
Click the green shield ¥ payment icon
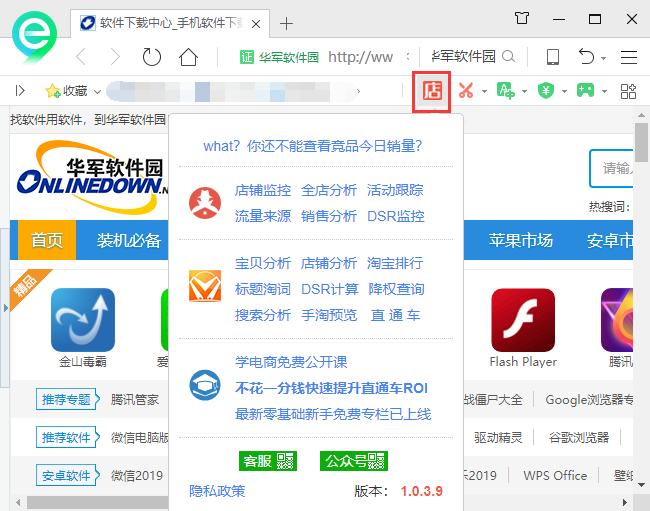(x=546, y=90)
